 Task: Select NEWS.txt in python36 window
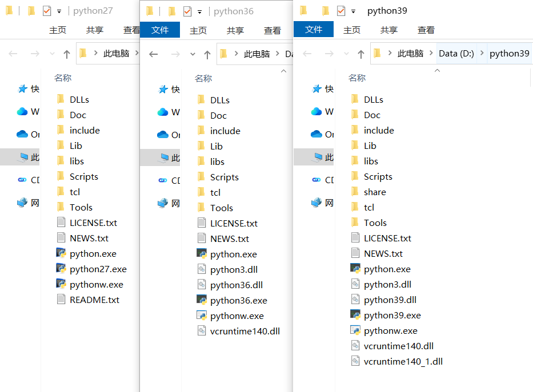pos(230,239)
